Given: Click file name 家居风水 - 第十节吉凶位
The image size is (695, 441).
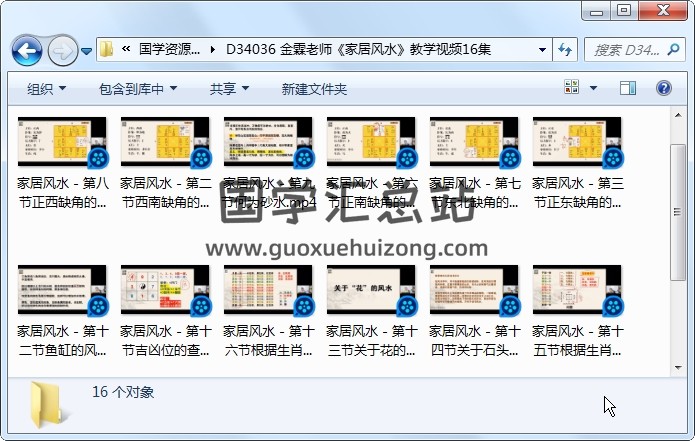Looking at the screenshot, I should coord(165,341).
